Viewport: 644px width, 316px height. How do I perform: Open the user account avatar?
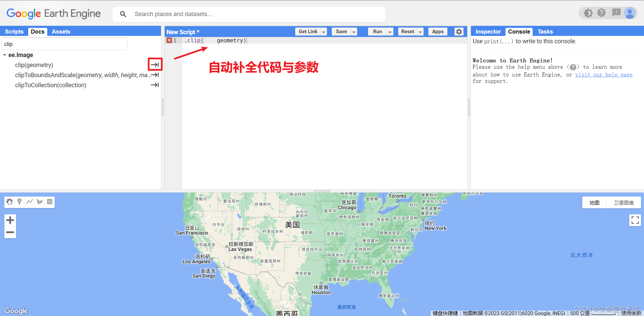click(630, 13)
